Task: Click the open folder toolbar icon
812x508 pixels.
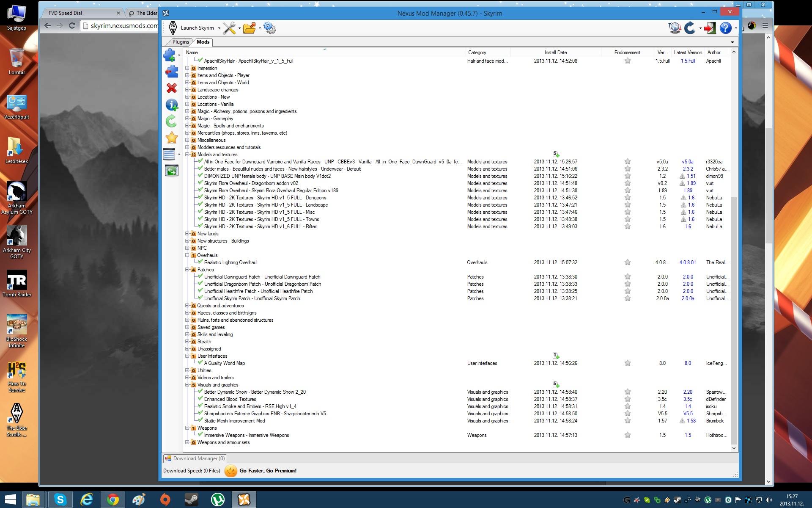Action: click(x=249, y=28)
